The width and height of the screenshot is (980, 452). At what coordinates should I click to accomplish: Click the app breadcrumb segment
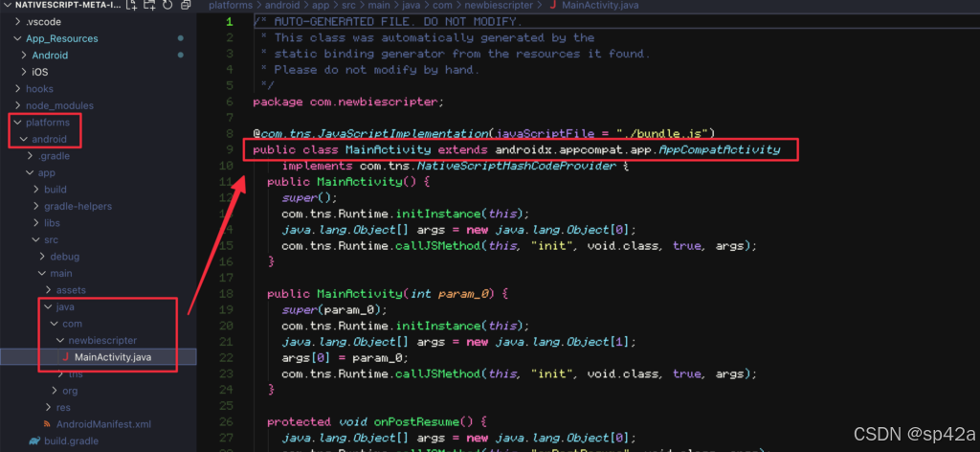pos(321,5)
